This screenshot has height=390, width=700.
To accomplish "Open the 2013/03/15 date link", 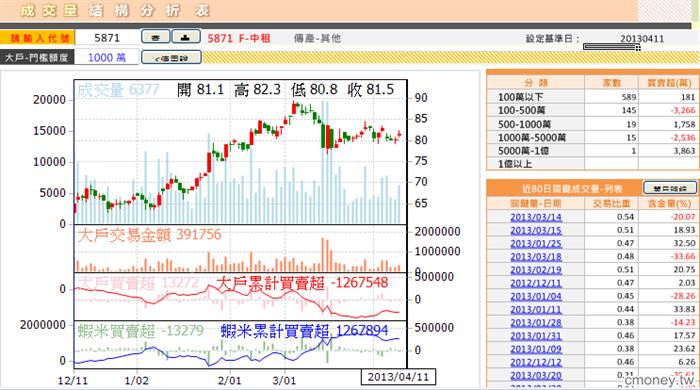I will [536, 230].
